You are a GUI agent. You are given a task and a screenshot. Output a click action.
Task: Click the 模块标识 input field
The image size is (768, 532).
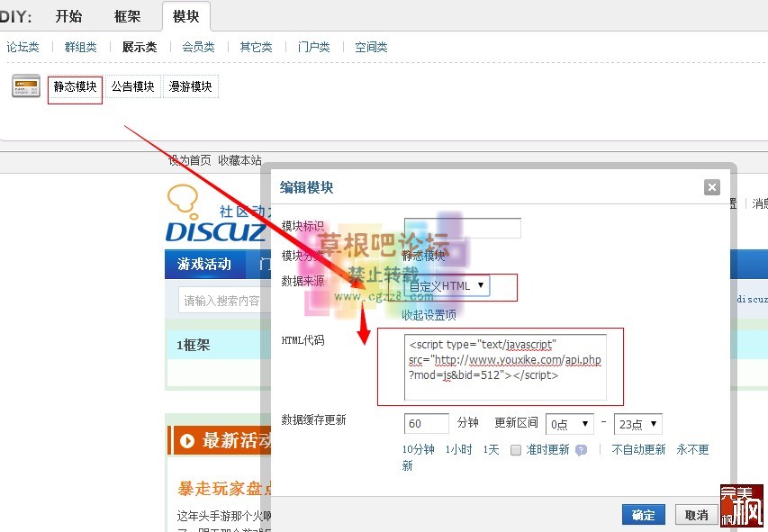pyautogui.click(x=462, y=228)
